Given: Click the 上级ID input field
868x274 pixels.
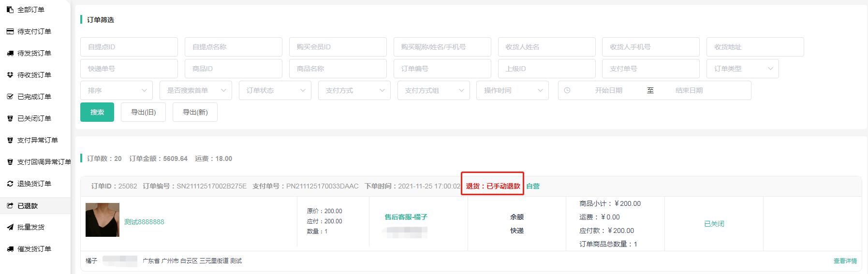Looking at the screenshot, I should (547, 69).
